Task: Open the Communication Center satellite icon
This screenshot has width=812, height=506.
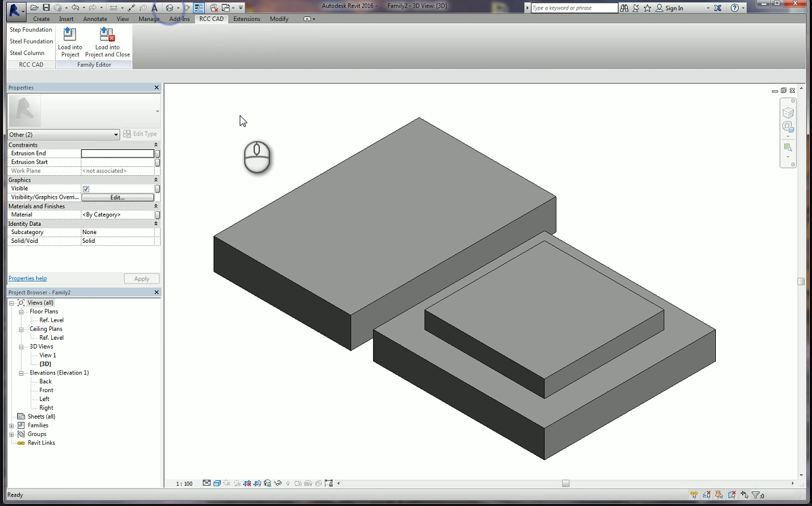Action: (x=636, y=8)
